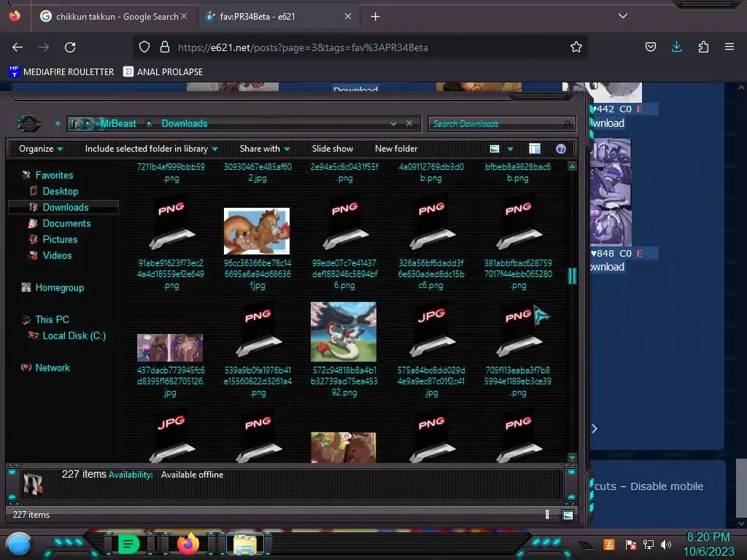Click the Search Downloads box
747x560 pixels.
click(502, 124)
